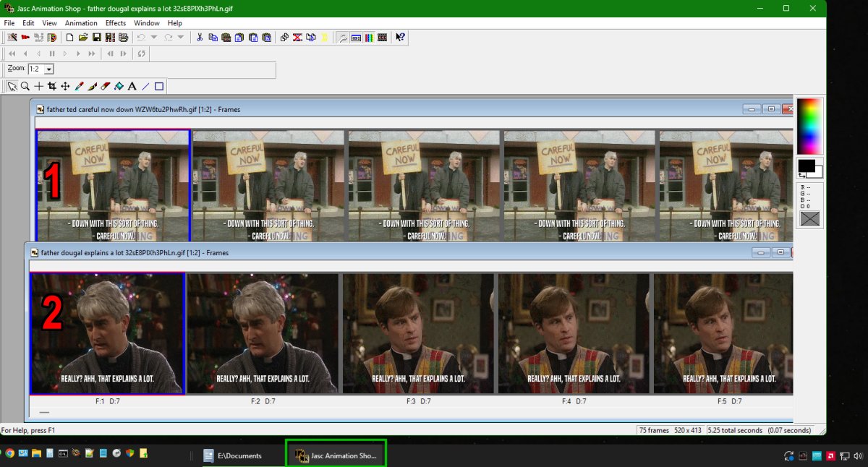
Task: Pick a color from rainbow palette
Action: point(809,127)
